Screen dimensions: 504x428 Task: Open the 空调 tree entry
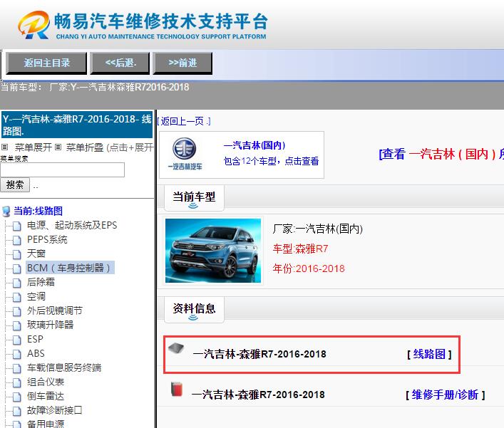pos(36,296)
